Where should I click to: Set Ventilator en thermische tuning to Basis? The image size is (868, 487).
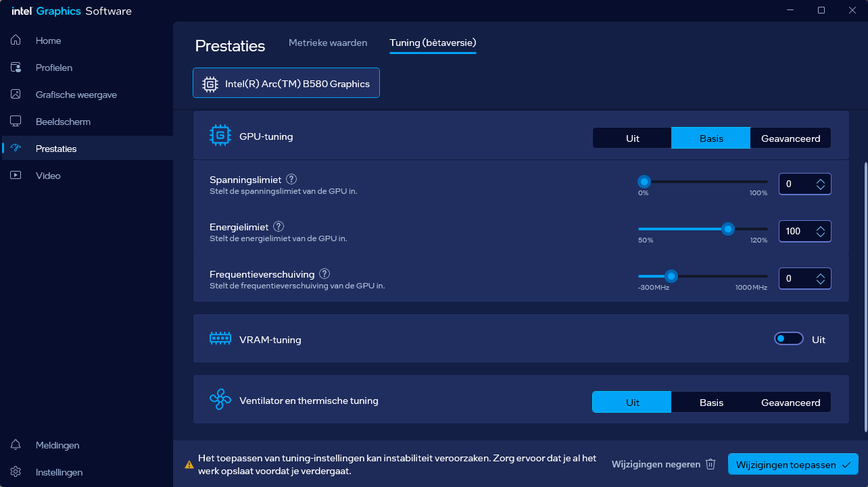pos(711,403)
